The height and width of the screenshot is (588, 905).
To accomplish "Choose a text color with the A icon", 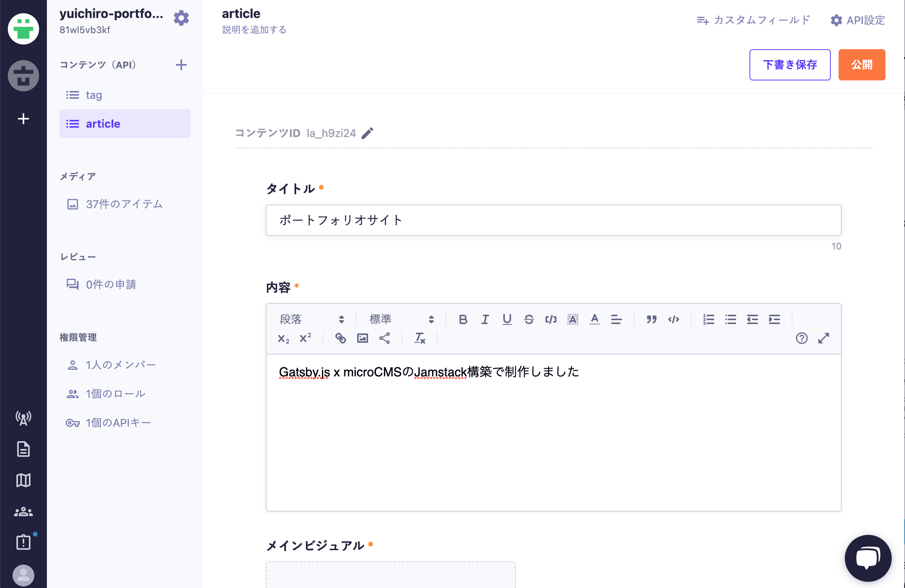I will click(x=594, y=319).
